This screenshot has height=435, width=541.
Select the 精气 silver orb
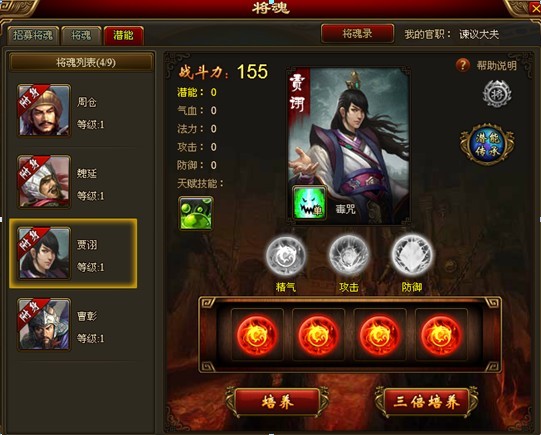[x=286, y=256]
